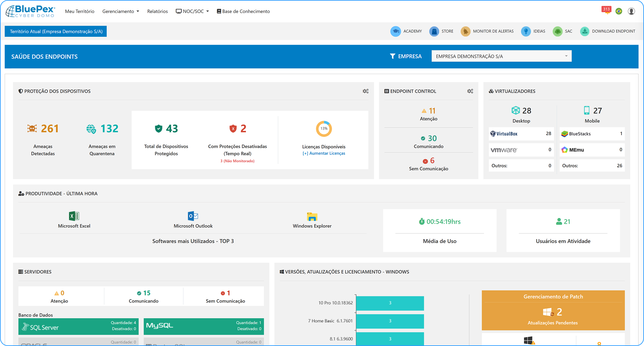This screenshot has height=346, width=644.
Task: Click servers 0 Atenção status
Action: (x=59, y=296)
